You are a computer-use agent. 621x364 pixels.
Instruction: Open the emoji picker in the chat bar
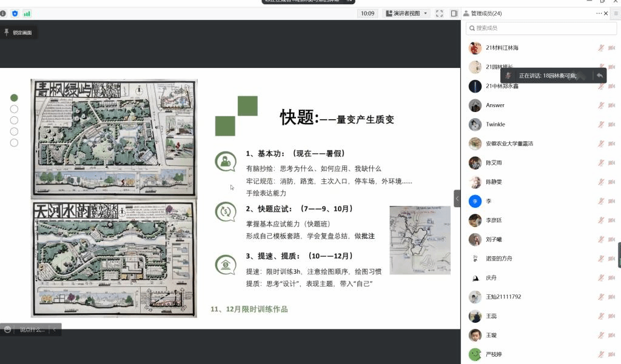pos(7,329)
